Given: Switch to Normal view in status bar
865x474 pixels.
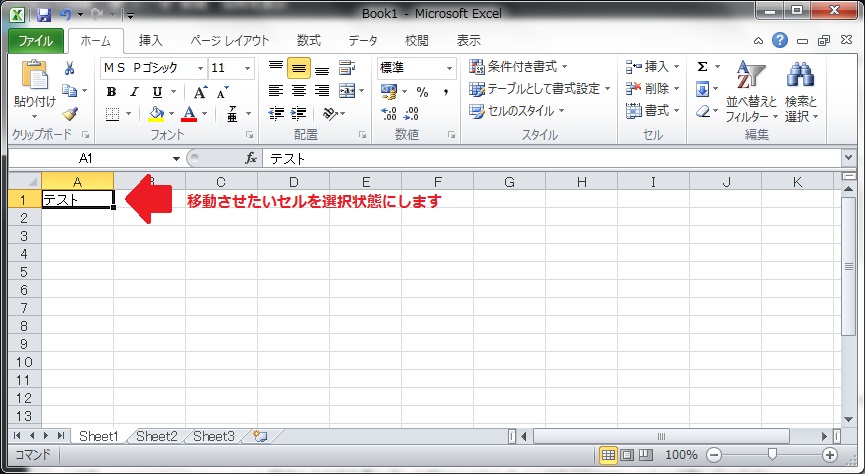Looking at the screenshot, I should (608, 455).
